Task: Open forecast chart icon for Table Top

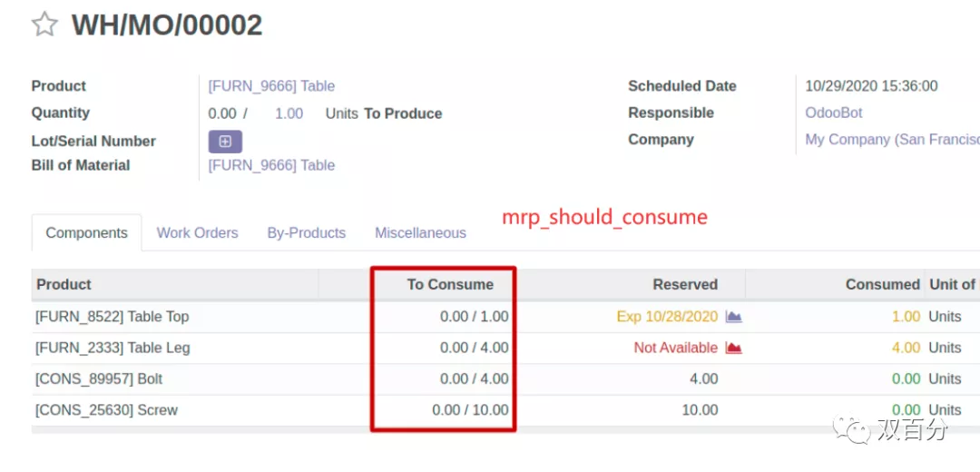Action: click(734, 317)
